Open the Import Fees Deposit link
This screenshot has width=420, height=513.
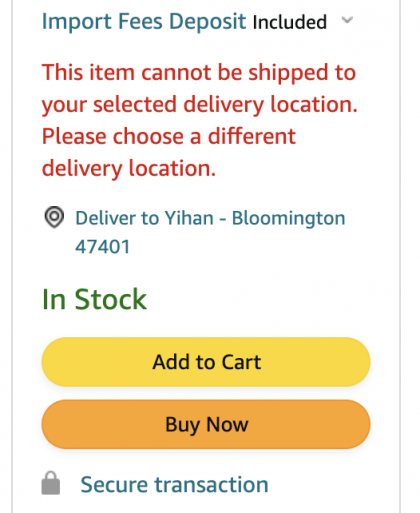point(144,22)
